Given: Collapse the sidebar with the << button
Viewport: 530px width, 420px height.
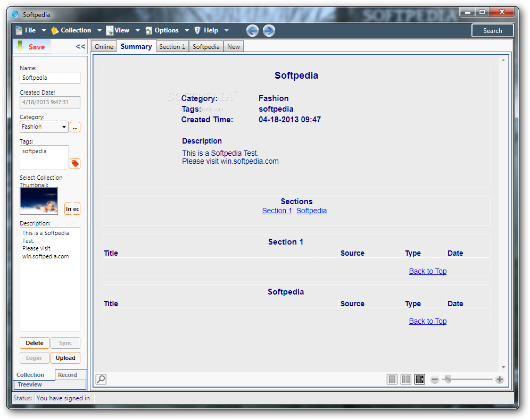Looking at the screenshot, I should (x=80, y=47).
